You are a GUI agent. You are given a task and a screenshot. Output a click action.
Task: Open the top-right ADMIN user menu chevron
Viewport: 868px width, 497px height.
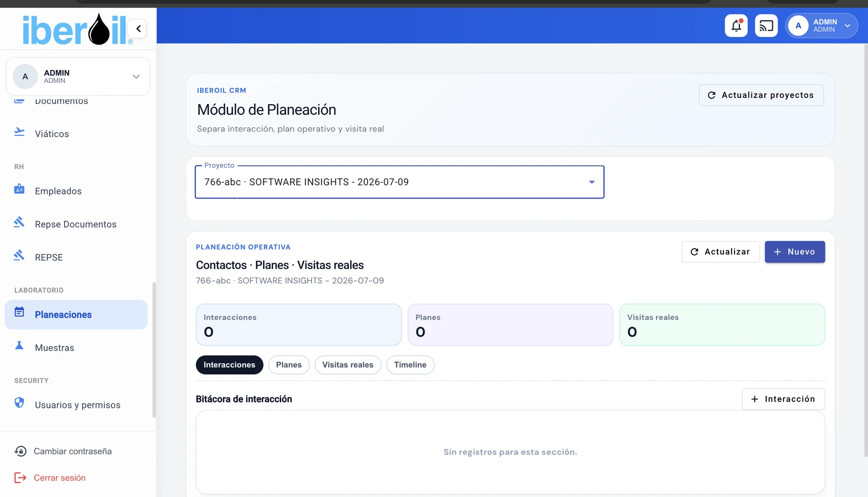coord(847,26)
